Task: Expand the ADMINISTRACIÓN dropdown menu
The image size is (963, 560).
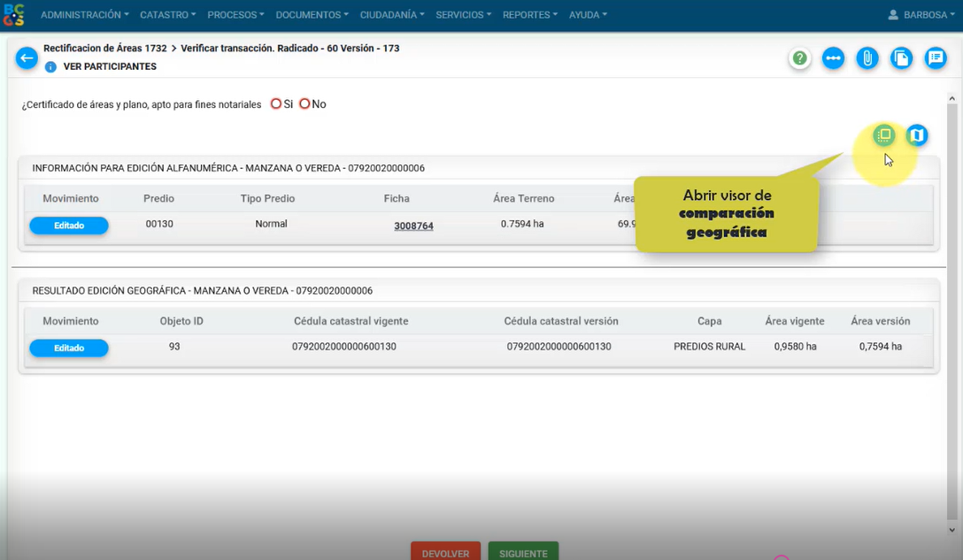Action: [x=84, y=15]
